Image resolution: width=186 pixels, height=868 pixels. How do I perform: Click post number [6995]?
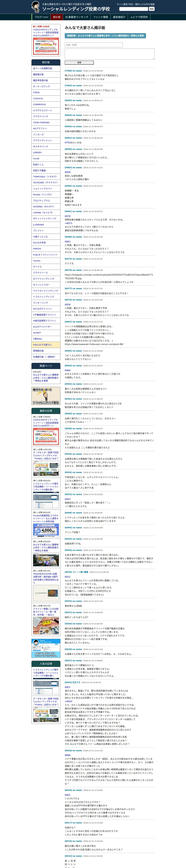(68, 100)
